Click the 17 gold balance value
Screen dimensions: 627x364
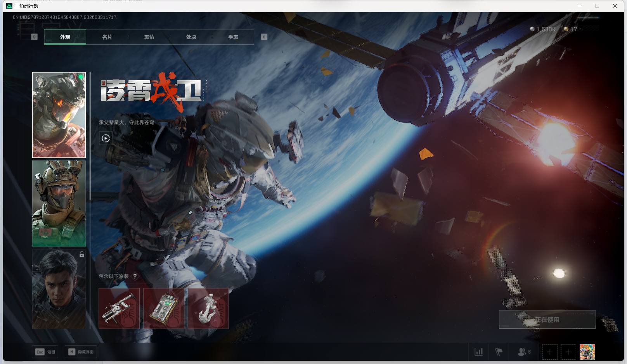(573, 29)
